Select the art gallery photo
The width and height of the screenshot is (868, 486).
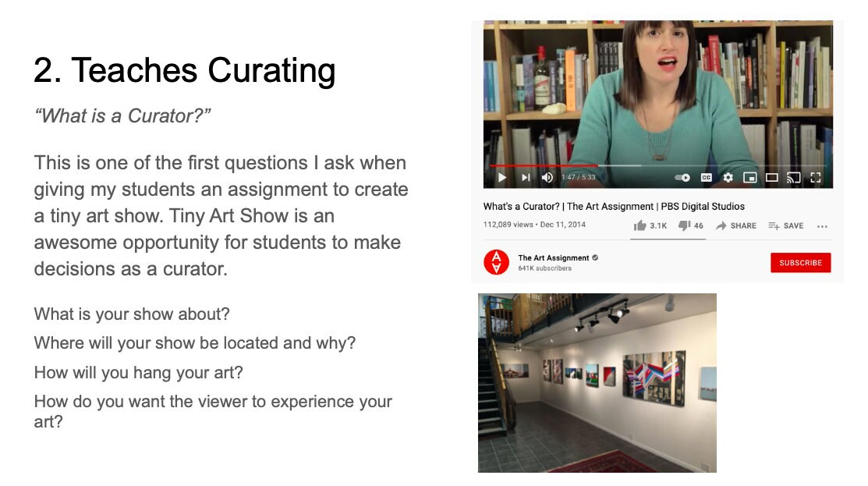coord(597,382)
